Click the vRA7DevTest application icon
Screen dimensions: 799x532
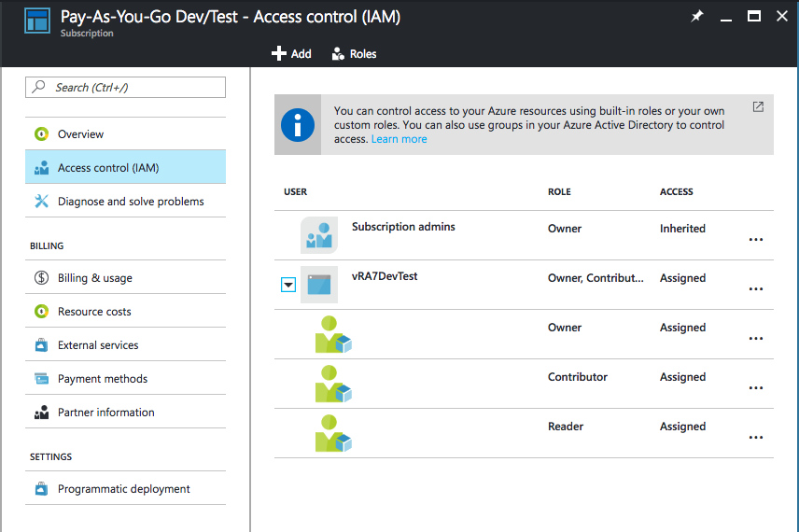pos(319,285)
